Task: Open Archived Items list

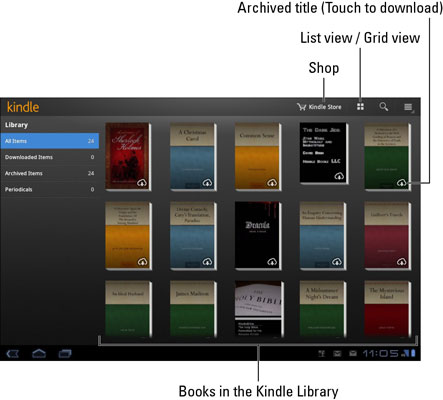Action: coord(50,173)
